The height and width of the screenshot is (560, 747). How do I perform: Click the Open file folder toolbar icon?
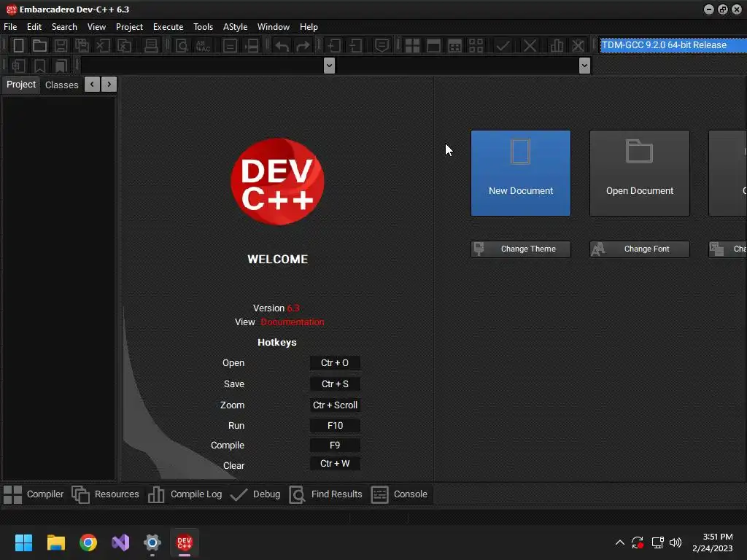pyautogui.click(x=39, y=46)
